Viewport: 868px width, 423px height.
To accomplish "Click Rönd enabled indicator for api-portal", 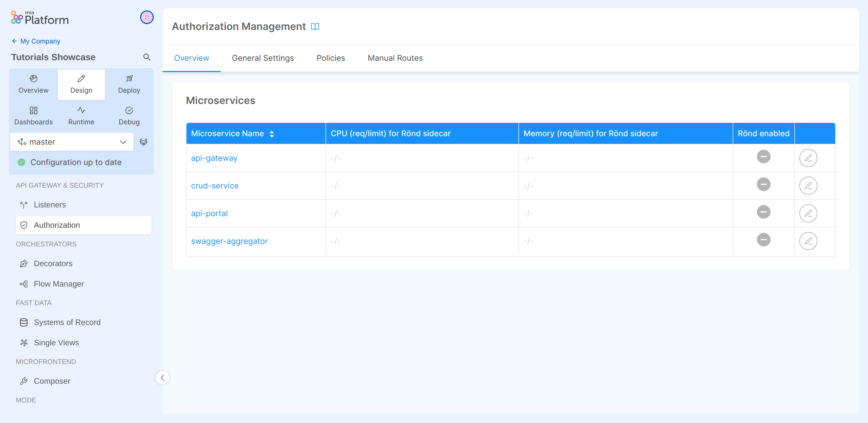I will pyautogui.click(x=763, y=212).
